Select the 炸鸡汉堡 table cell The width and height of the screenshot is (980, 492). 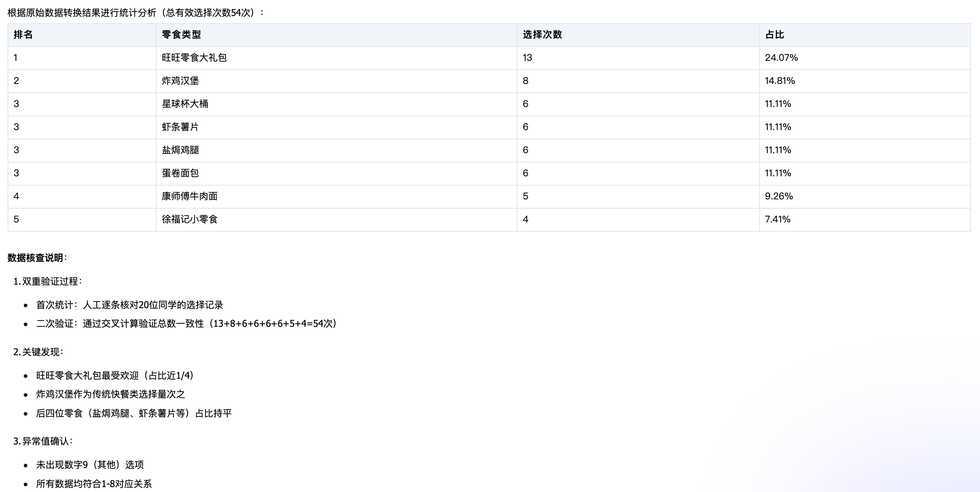[x=180, y=81]
